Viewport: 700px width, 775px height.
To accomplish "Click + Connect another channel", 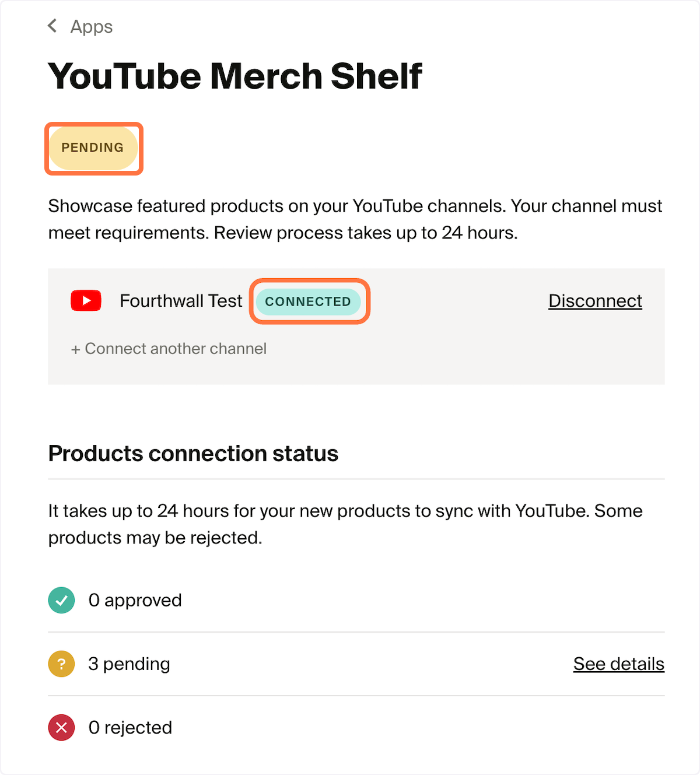I will pyautogui.click(x=169, y=349).
